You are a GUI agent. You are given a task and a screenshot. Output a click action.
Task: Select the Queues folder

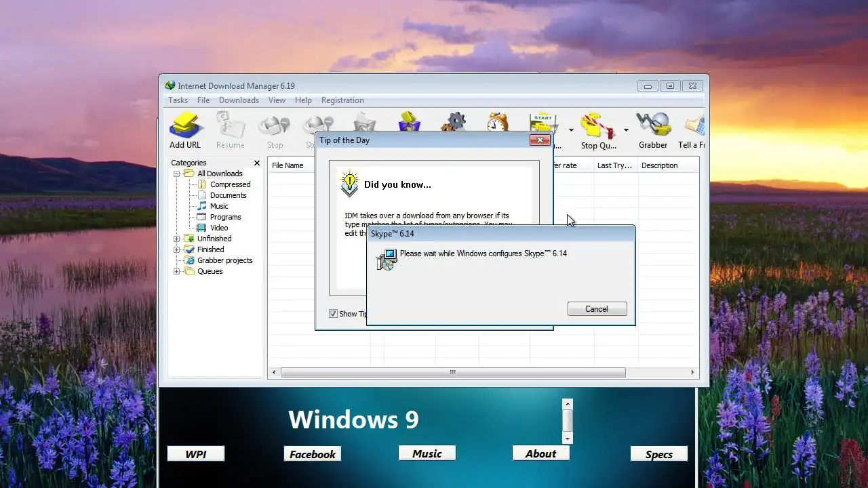(x=210, y=271)
